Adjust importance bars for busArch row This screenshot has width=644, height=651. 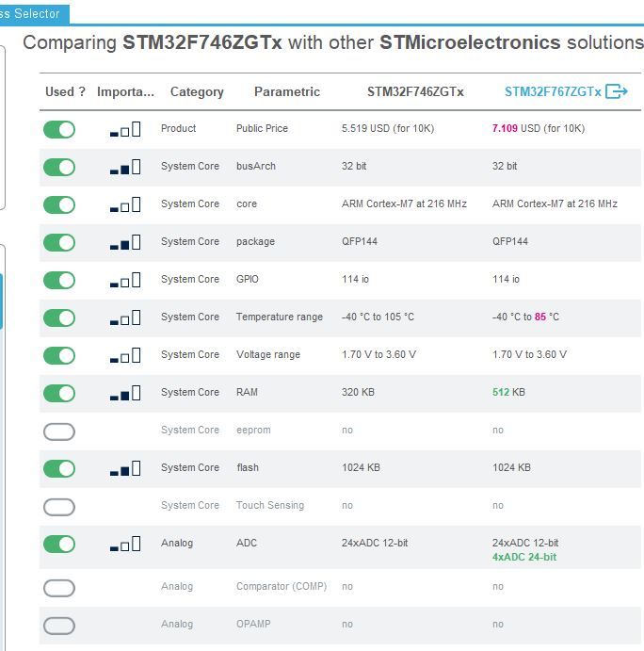click(x=125, y=167)
